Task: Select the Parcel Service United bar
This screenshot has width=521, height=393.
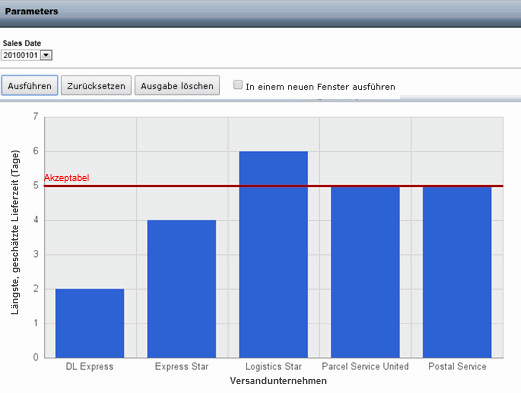Action: [365, 272]
